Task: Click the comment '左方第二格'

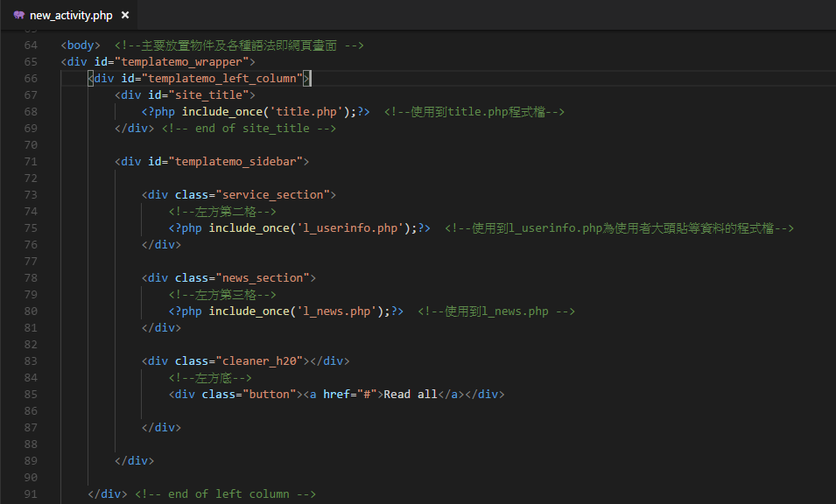Action: coord(222,212)
